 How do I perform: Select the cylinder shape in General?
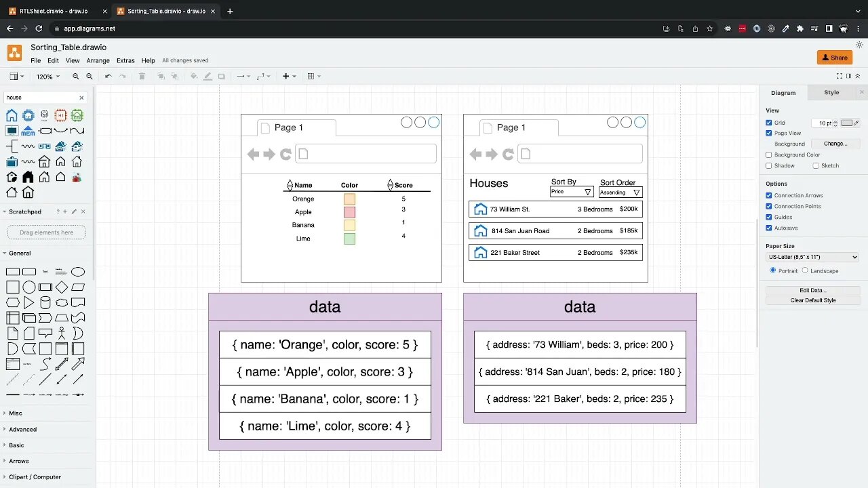point(45,302)
